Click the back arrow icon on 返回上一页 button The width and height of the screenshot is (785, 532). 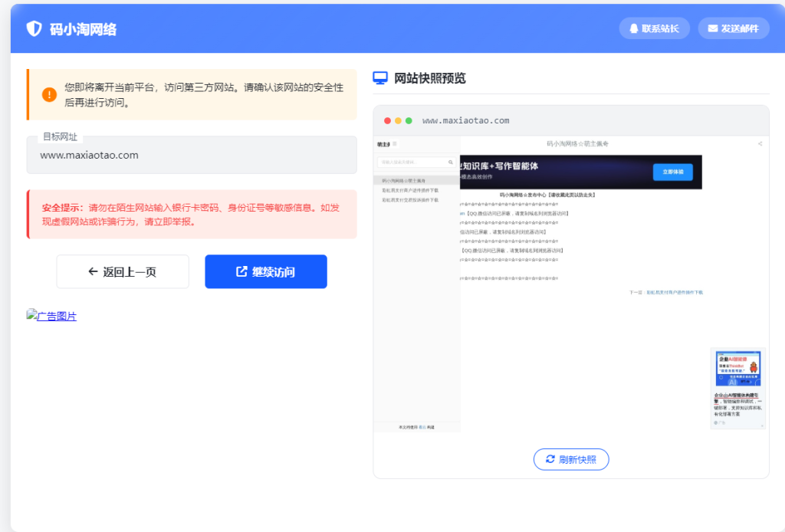(x=91, y=271)
